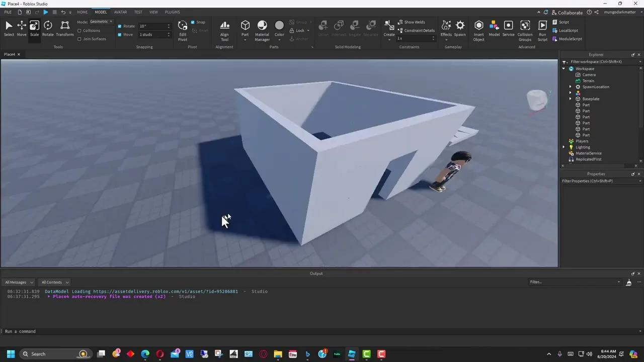Click the Collaborate button
The width and height of the screenshot is (644, 362).
click(x=567, y=13)
